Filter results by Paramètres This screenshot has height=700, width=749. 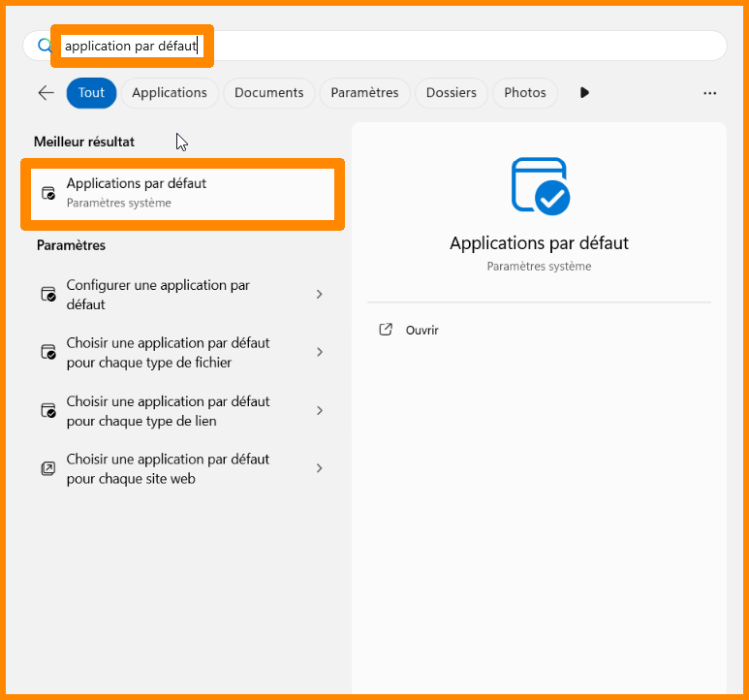click(364, 93)
